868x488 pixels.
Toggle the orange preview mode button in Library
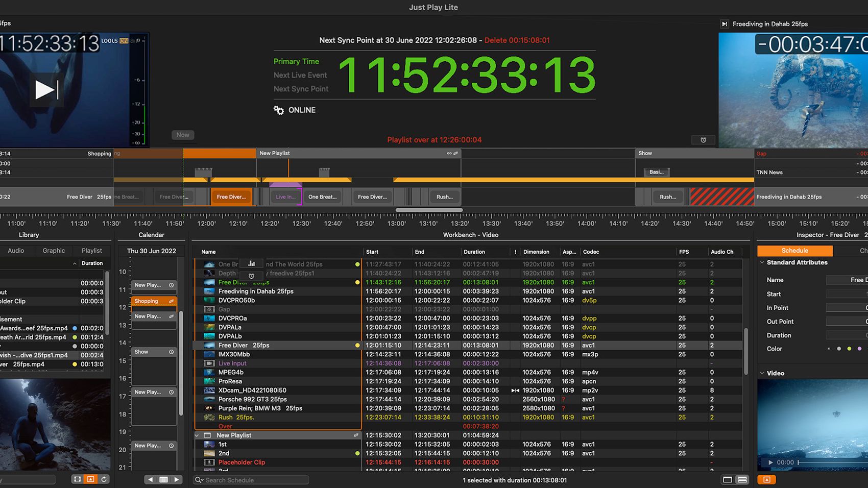90,479
